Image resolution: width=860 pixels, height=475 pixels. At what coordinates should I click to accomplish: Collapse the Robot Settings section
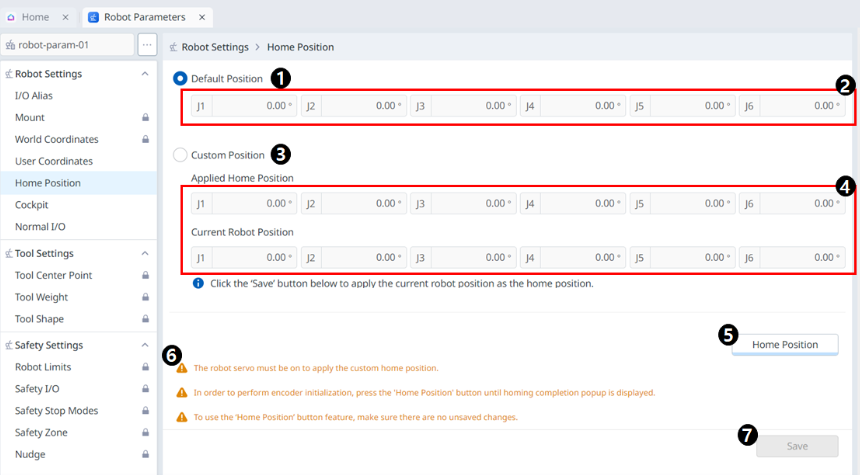point(144,74)
